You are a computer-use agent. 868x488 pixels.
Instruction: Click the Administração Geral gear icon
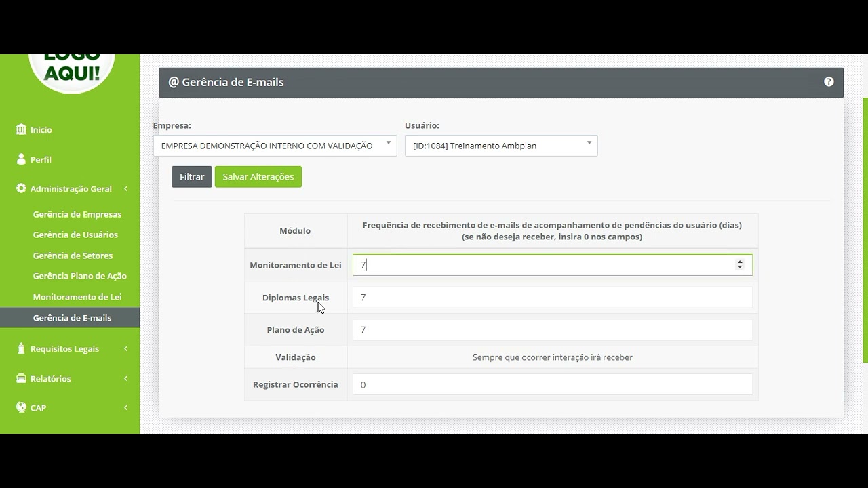(x=21, y=188)
